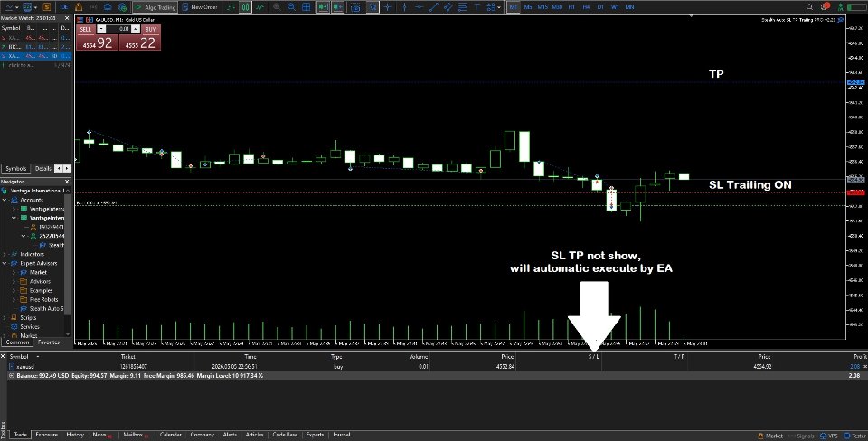Click the search magnifier in the top-right toolbar
868x441 pixels.
809,7
